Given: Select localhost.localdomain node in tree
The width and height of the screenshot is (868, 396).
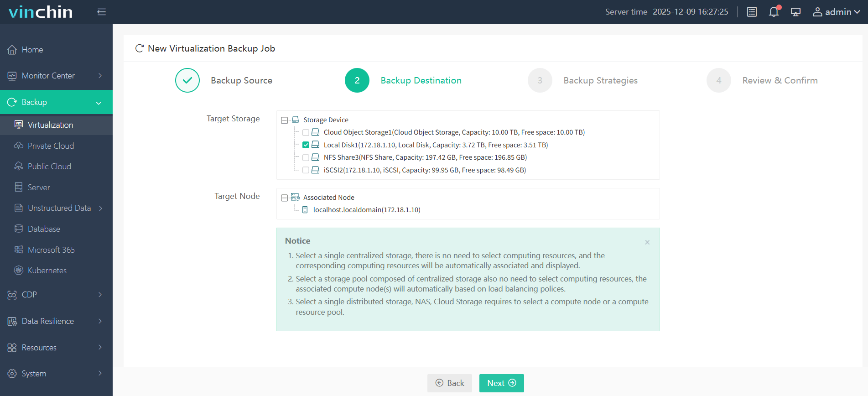Looking at the screenshot, I should 366,210.
